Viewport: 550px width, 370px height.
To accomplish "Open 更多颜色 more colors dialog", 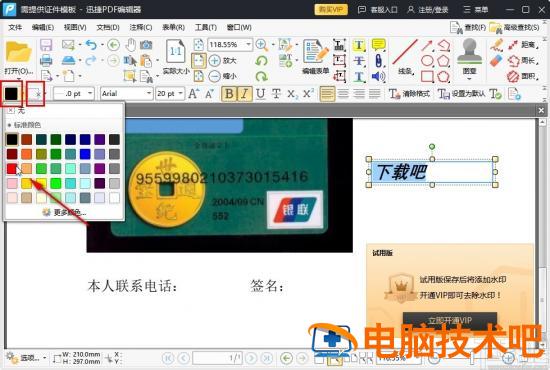I will 65,212.
